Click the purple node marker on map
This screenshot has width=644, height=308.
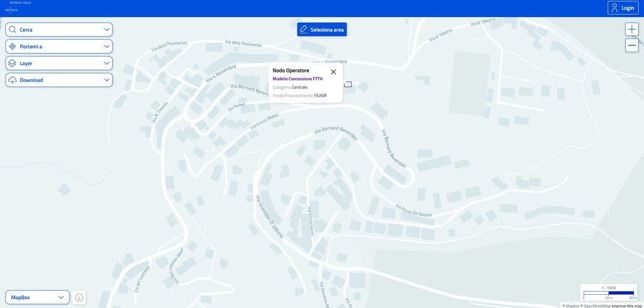click(348, 84)
